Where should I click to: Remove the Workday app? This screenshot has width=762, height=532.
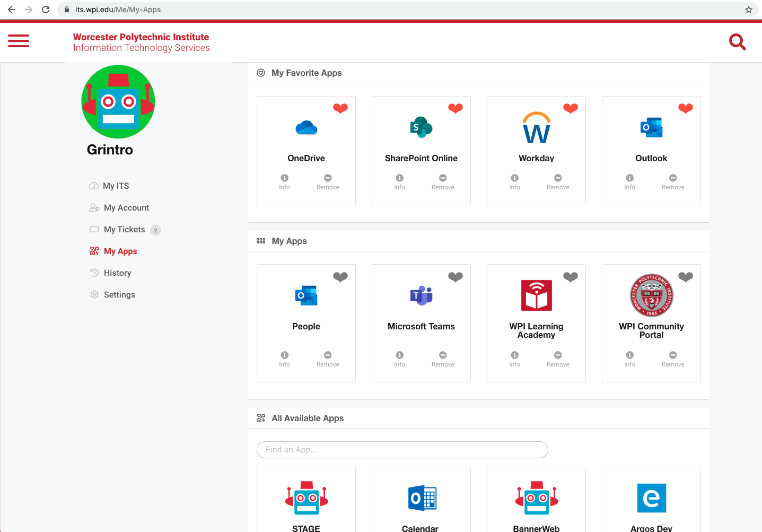pos(558,182)
